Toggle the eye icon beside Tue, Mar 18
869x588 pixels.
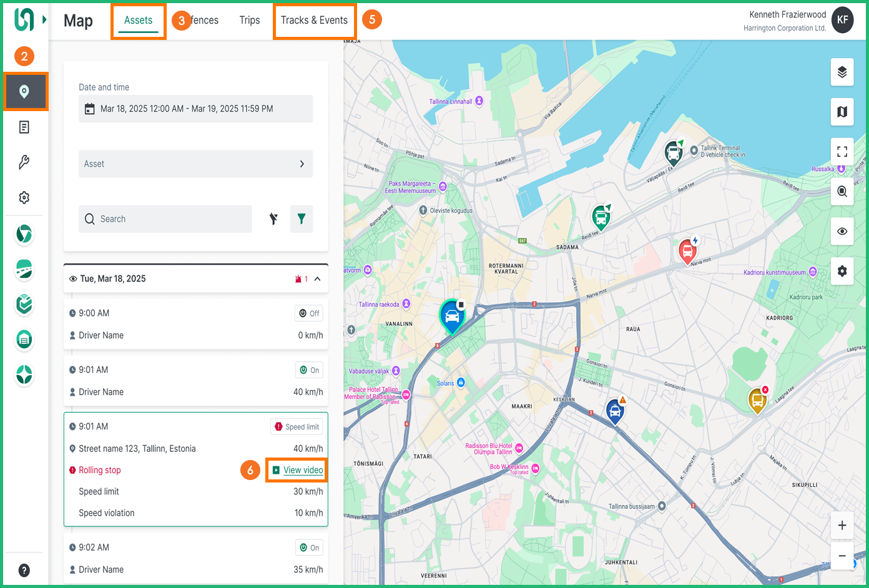pos(73,279)
